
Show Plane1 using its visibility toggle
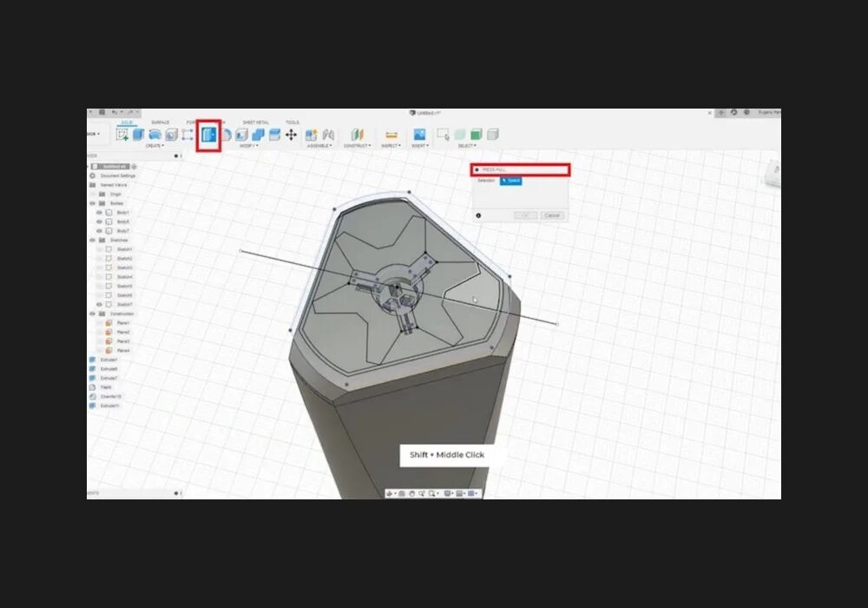coord(100,323)
